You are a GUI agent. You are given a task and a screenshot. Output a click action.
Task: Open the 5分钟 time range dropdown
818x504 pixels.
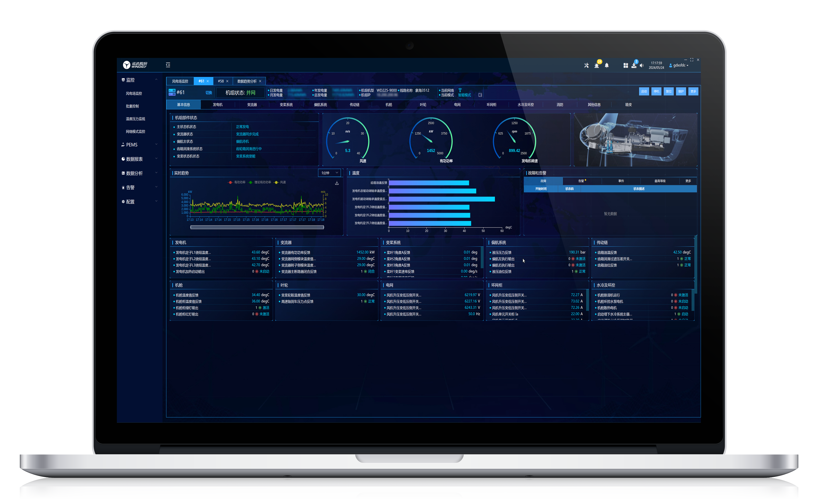[330, 173]
